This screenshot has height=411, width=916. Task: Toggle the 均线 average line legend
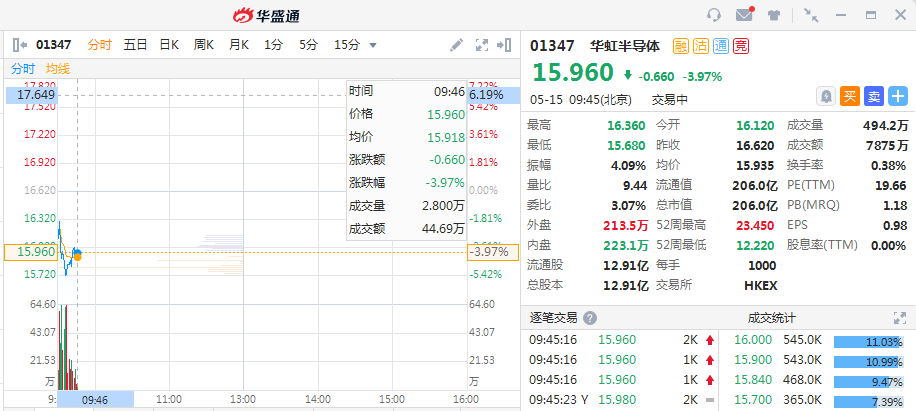tap(58, 69)
